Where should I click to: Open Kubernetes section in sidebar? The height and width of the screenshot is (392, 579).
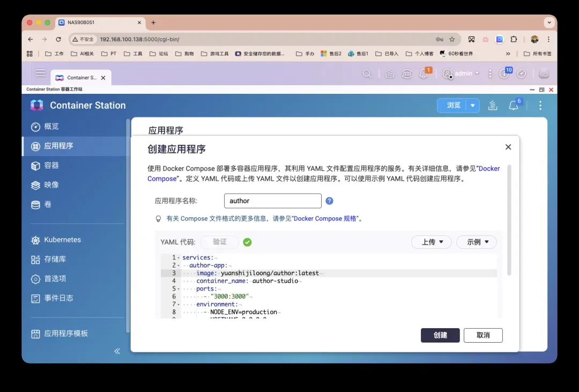coord(62,240)
